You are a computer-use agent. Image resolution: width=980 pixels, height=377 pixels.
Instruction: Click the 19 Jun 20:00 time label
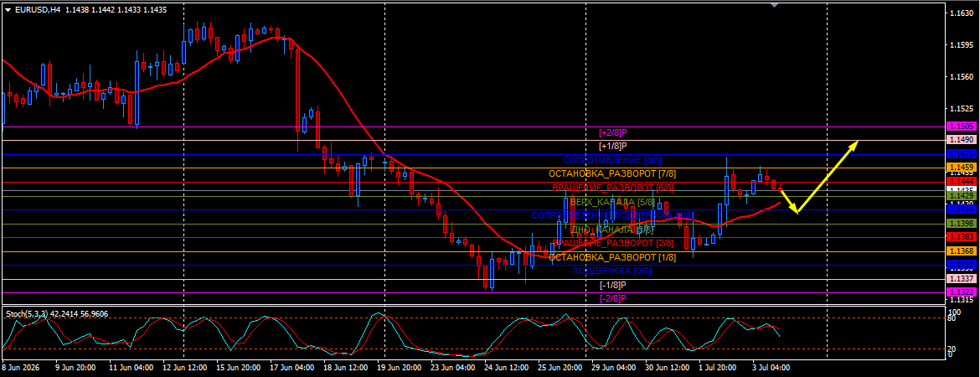coord(400,368)
